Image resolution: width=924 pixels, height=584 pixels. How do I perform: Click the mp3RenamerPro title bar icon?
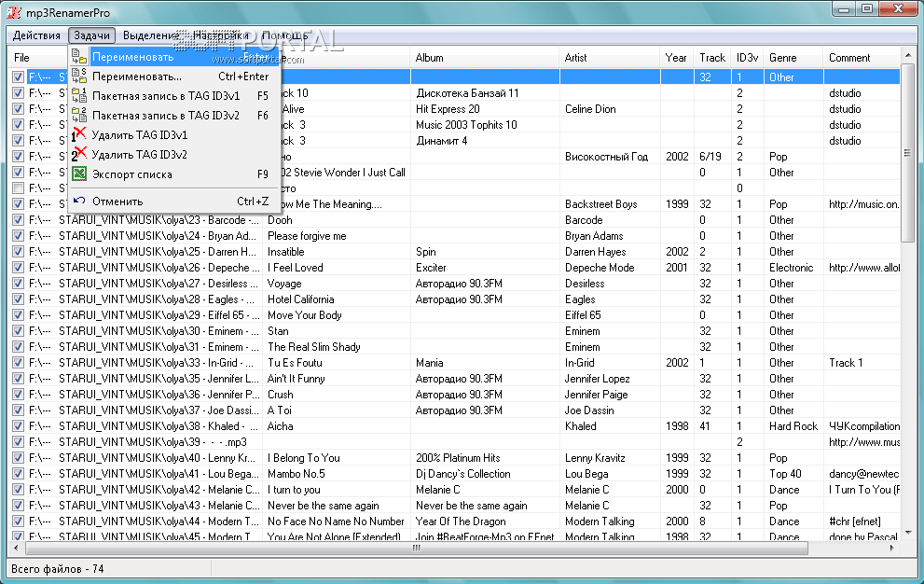pos(14,12)
